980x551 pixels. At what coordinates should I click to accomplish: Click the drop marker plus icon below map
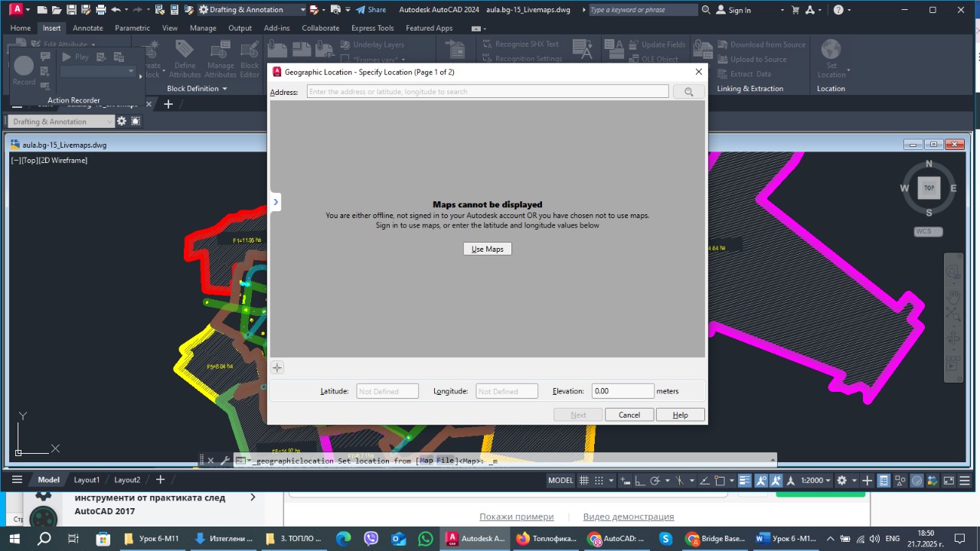[x=277, y=368]
